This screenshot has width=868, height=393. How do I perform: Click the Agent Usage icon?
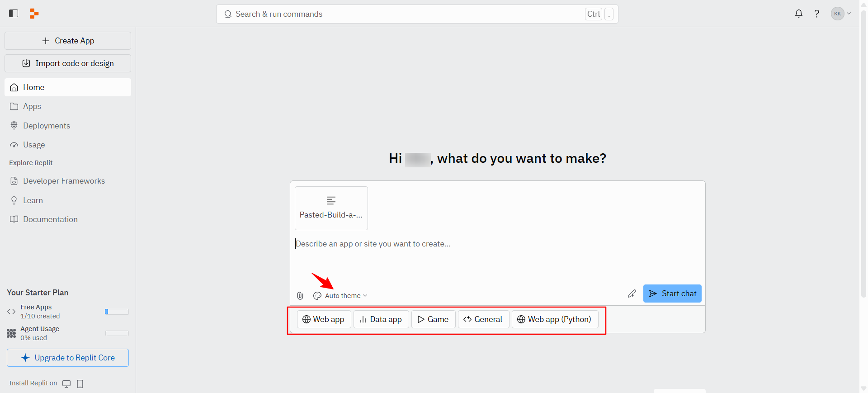(x=11, y=333)
